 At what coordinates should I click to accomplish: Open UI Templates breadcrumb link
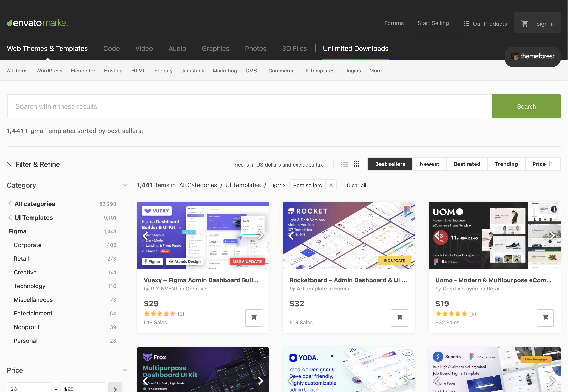pos(243,185)
